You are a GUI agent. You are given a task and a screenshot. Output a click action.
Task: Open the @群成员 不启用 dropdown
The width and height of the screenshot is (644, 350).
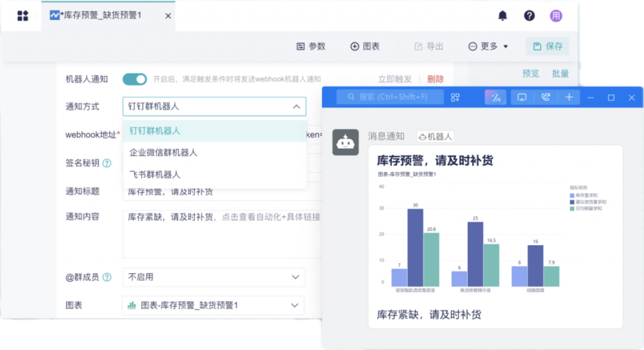pos(214,277)
